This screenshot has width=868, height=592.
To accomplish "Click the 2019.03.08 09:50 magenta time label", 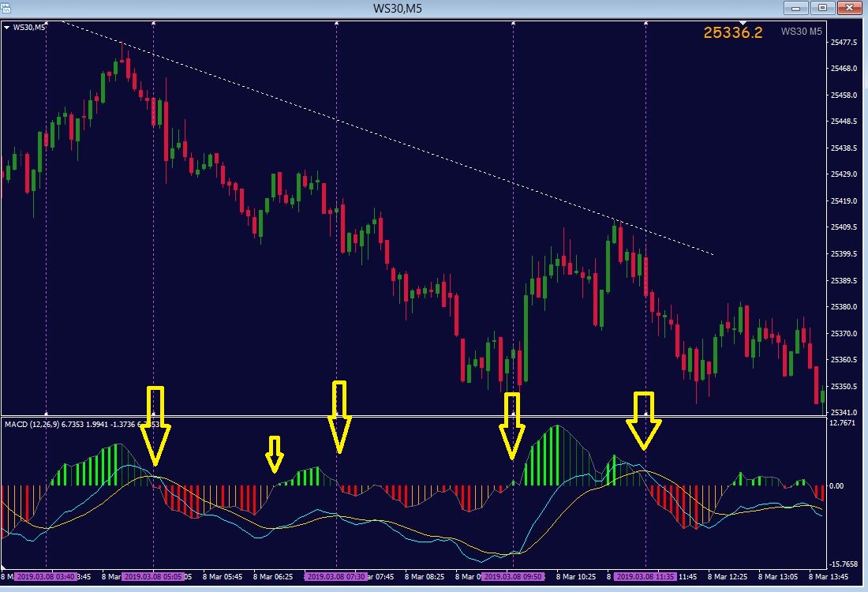I will 513,576.
